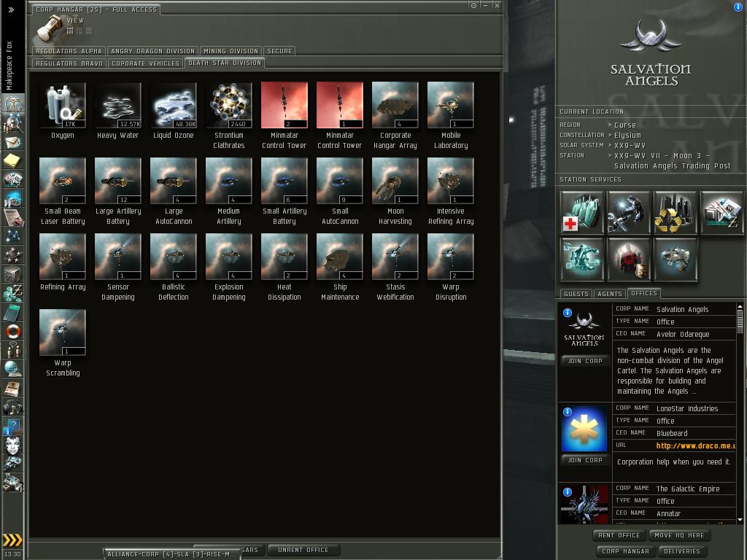Open the yellow notepad icon
Image resolution: width=747 pixels, height=560 pixels.
(x=13, y=160)
